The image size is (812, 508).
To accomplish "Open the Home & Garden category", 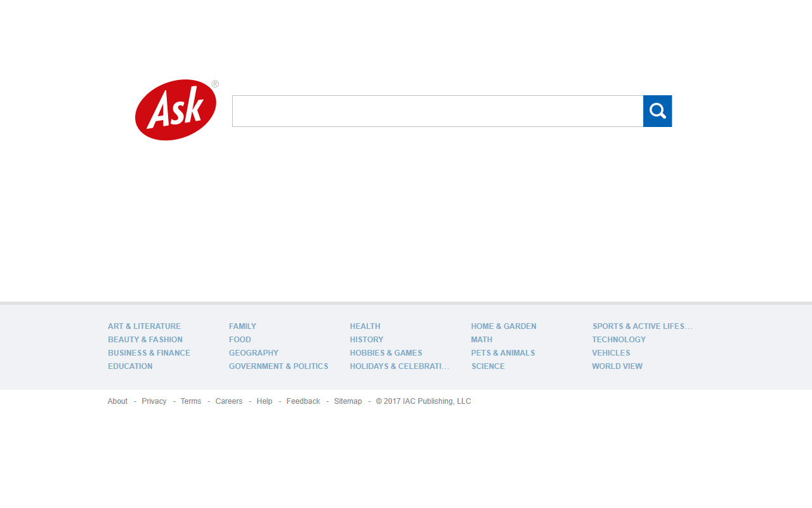I will [x=504, y=326].
